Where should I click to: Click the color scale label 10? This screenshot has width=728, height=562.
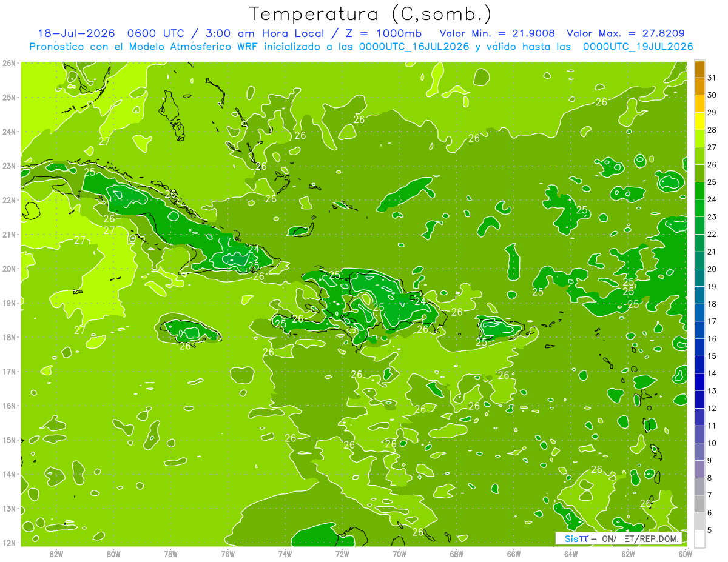pos(712,443)
